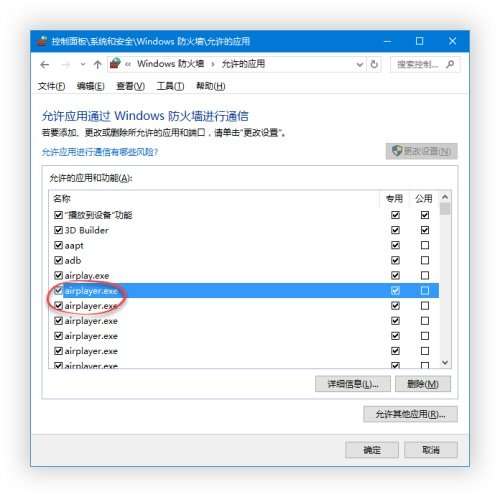Refresh the address bar location
Viewport: 500px width, 497px height.
click(x=374, y=64)
